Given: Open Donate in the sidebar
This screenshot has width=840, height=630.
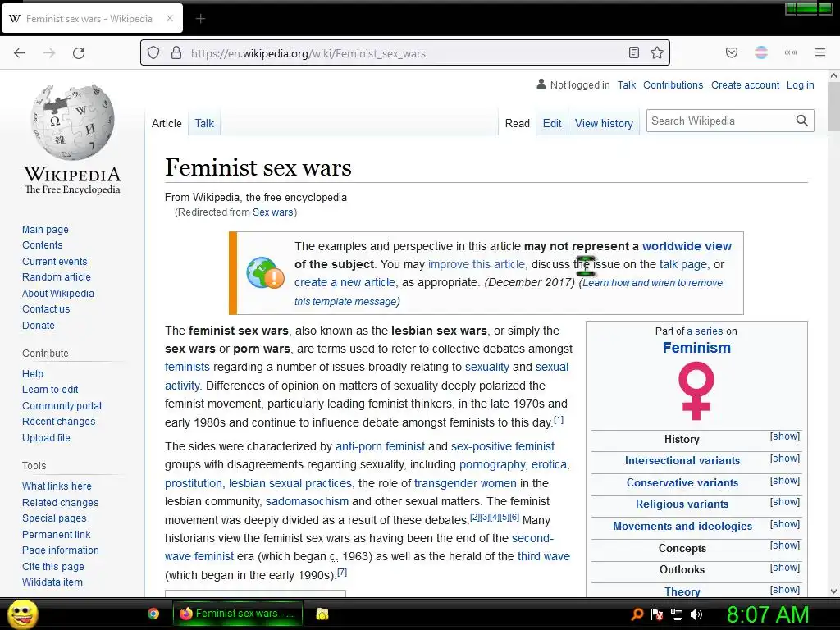Looking at the screenshot, I should [38, 325].
